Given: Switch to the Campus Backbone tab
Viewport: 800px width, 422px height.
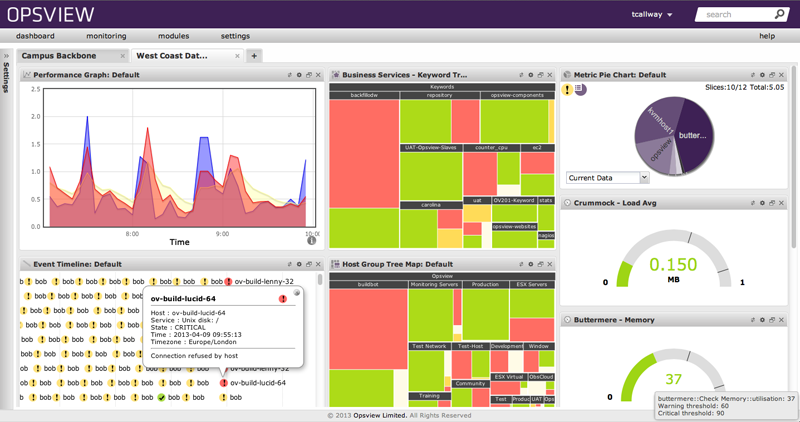Looking at the screenshot, I should point(59,56).
